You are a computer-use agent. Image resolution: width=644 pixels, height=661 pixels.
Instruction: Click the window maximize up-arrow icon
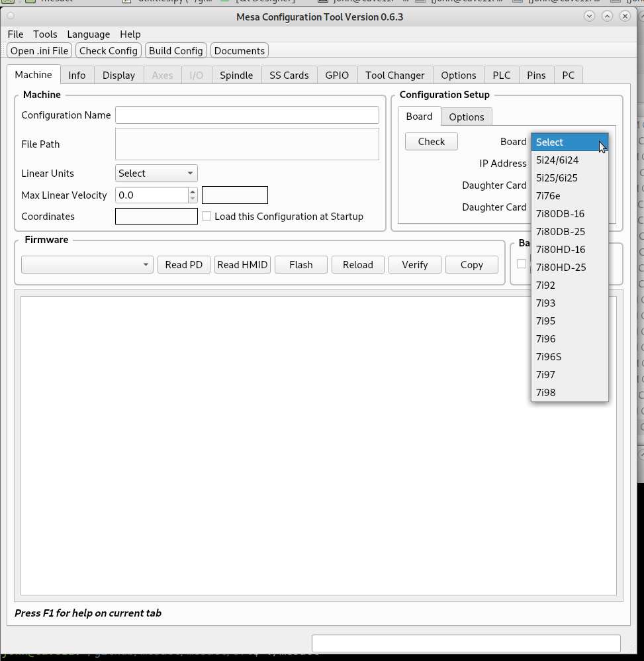(x=607, y=16)
